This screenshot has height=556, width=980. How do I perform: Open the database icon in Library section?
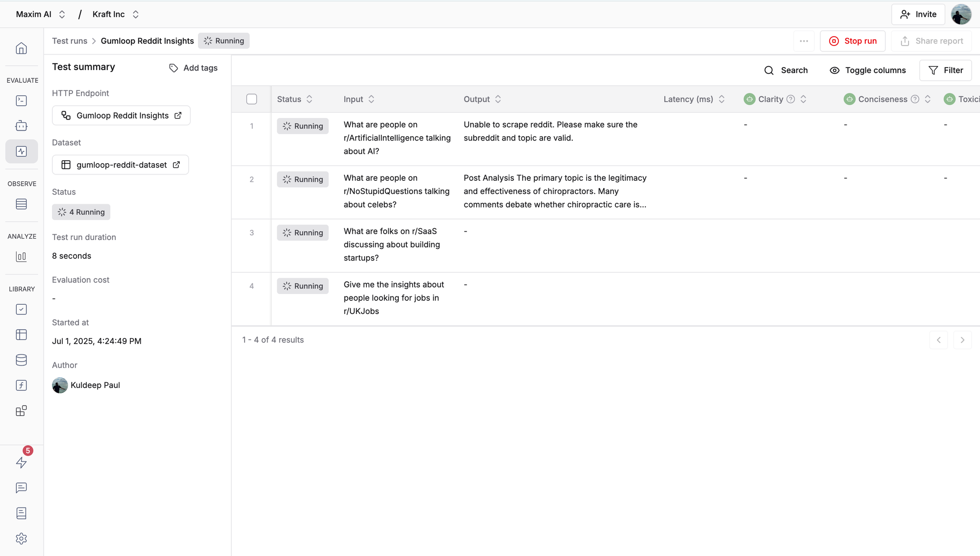coord(21,360)
